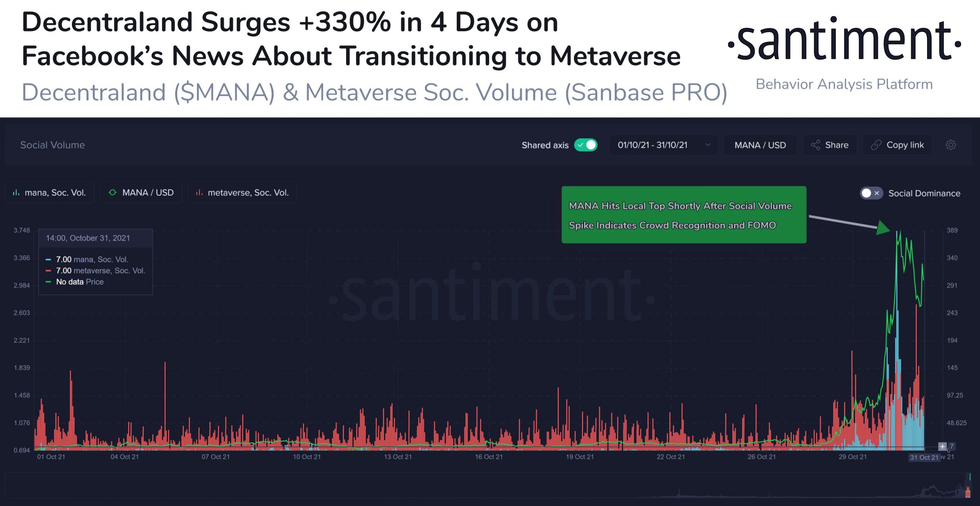Select the mana, Soc. Vol. metric label
The image size is (980, 506).
click(55, 193)
